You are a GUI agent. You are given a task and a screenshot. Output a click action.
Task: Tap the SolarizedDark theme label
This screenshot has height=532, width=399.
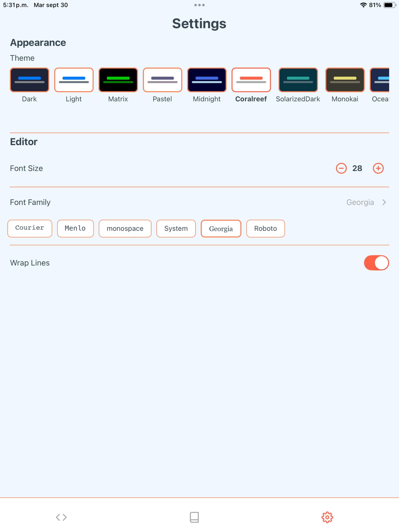(298, 99)
